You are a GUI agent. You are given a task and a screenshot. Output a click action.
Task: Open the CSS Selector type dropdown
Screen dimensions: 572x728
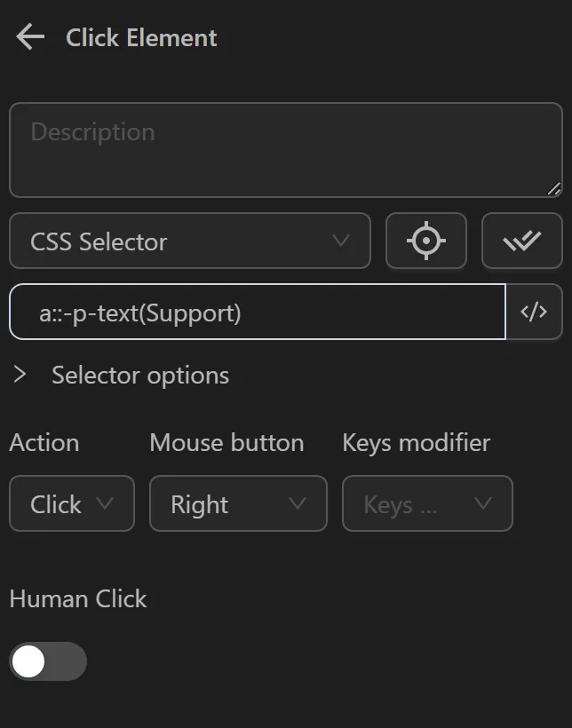[189, 241]
